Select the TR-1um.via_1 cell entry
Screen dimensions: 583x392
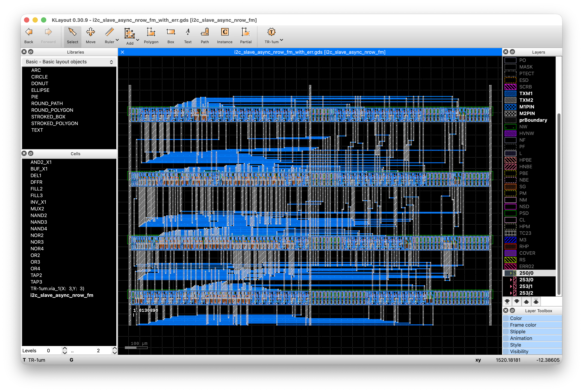point(57,289)
